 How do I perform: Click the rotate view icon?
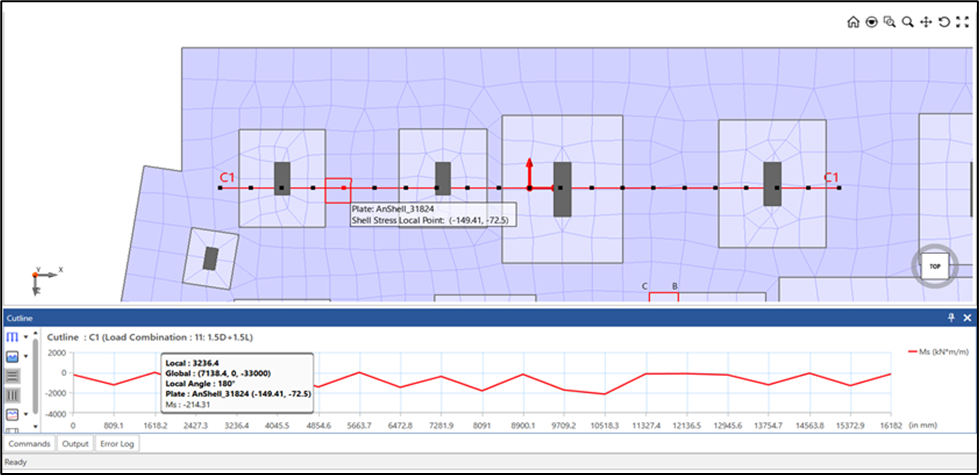tap(944, 22)
